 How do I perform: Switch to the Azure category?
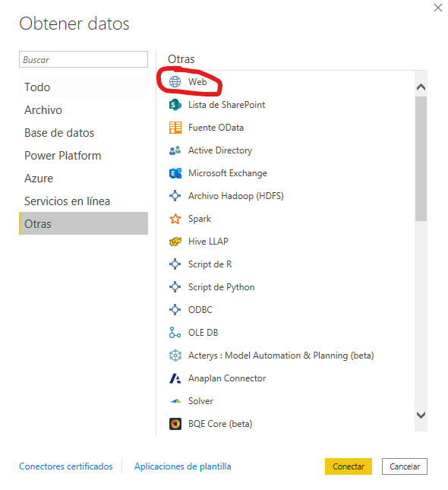tap(84, 179)
